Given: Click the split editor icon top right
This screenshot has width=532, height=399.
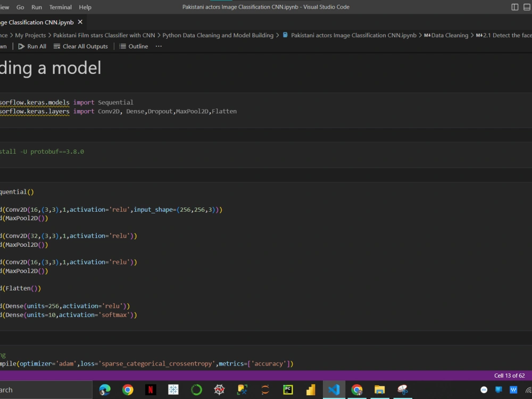Looking at the screenshot, I should 514,7.
